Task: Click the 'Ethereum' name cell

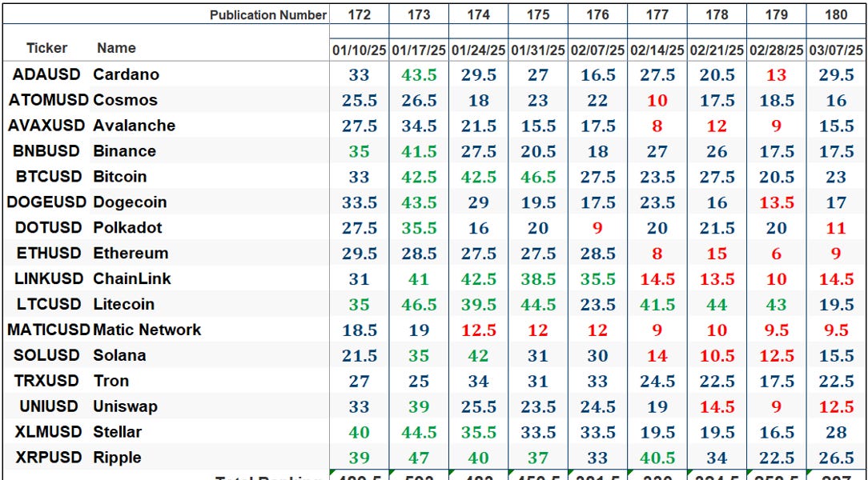Action: (x=131, y=254)
